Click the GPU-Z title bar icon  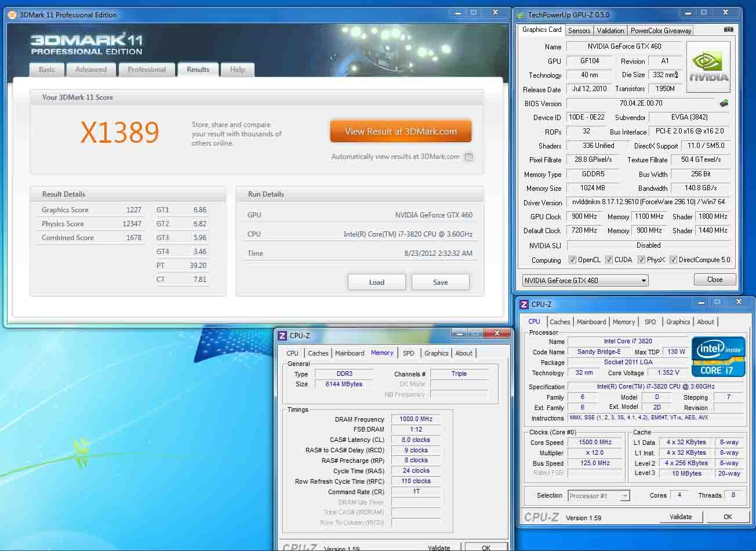pos(521,14)
